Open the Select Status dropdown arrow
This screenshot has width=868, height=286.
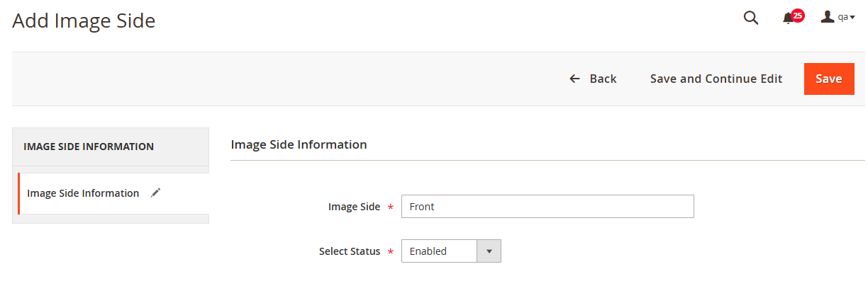point(489,251)
